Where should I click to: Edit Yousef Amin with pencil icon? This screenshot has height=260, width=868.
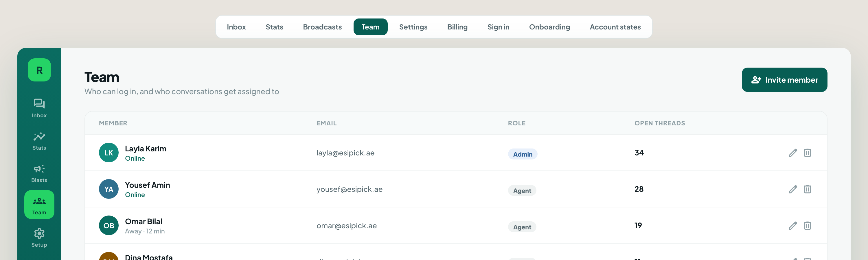pyautogui.click(x=792, y=189)
